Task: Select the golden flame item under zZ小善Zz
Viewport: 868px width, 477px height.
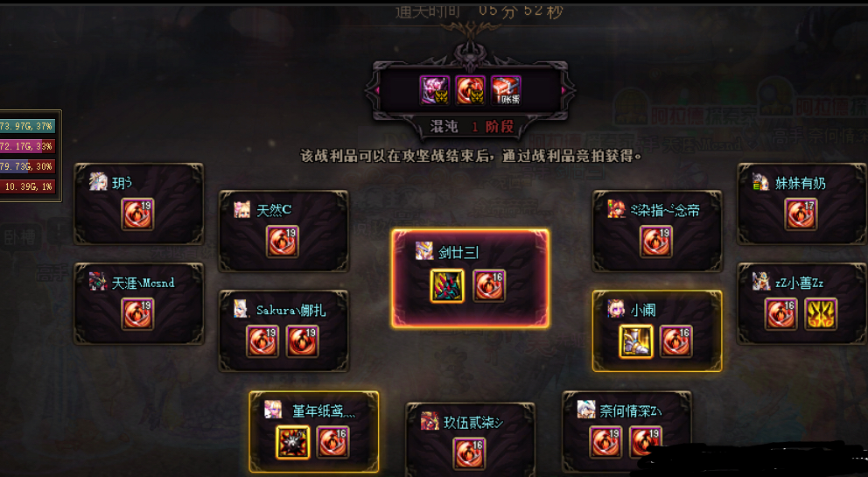Action: point(821,314)
